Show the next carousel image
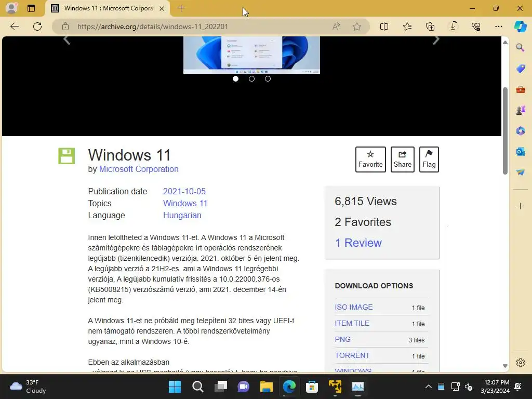The height and width of the screenshot is (399, 532). [x=436, y=41]
